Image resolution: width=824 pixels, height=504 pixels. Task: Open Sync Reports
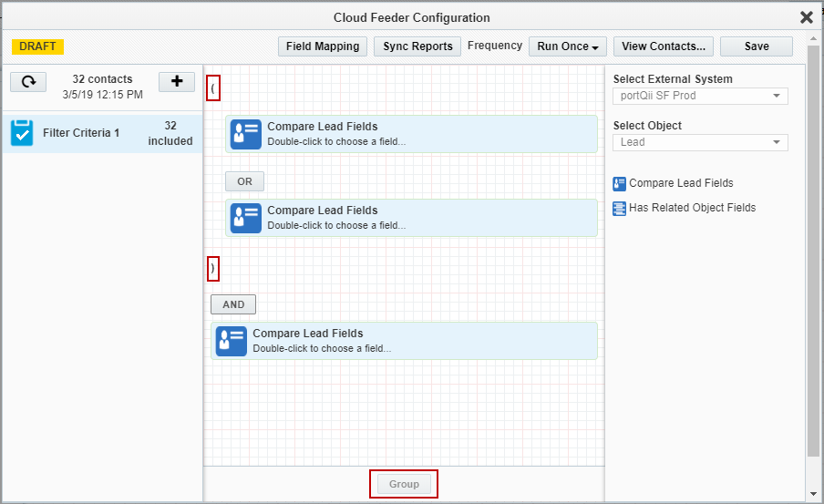click(417, 46)
